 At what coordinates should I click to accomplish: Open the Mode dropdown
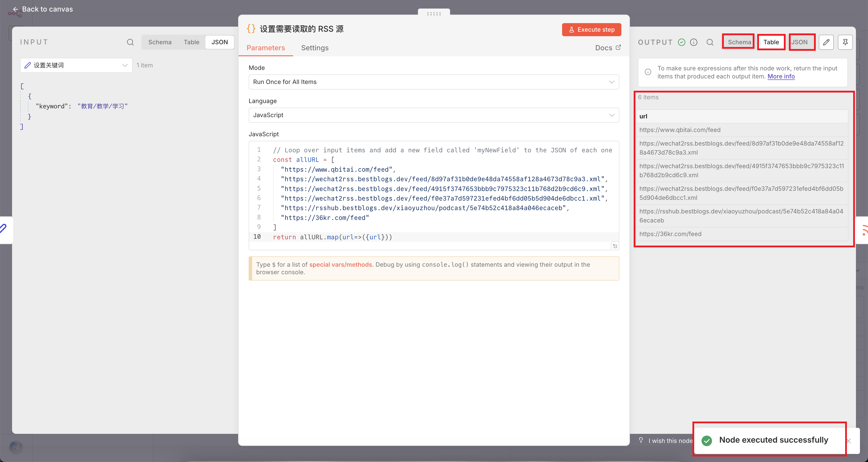click(x=434, y=82)
